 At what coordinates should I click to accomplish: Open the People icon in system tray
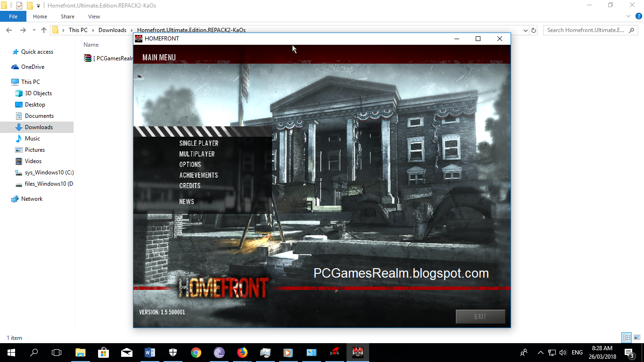[524, 353]
